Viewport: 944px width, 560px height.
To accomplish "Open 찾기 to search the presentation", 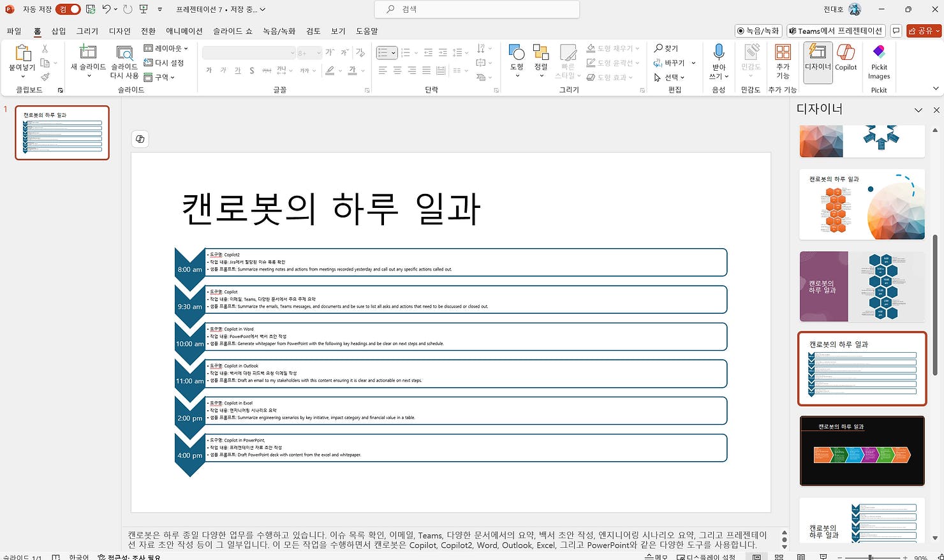I will pyautogui.click(x=667, y=48).
